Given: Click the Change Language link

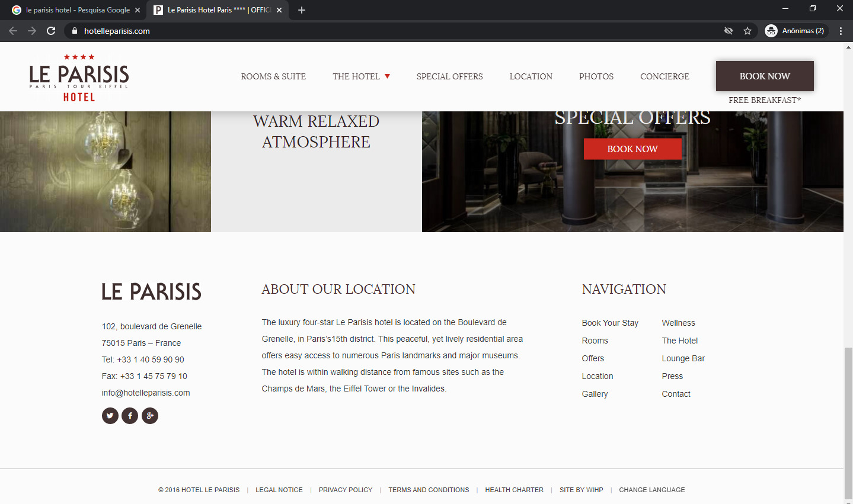Looking at the screenshot, I should (652, 490).
